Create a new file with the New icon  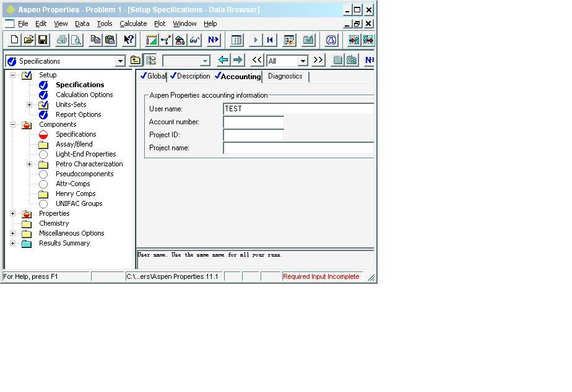[14, 40]
